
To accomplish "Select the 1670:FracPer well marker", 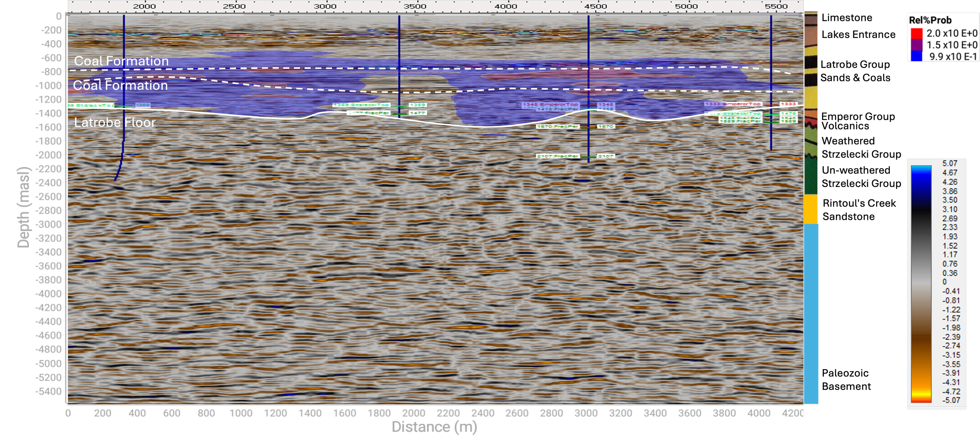I will pos(557,127).
